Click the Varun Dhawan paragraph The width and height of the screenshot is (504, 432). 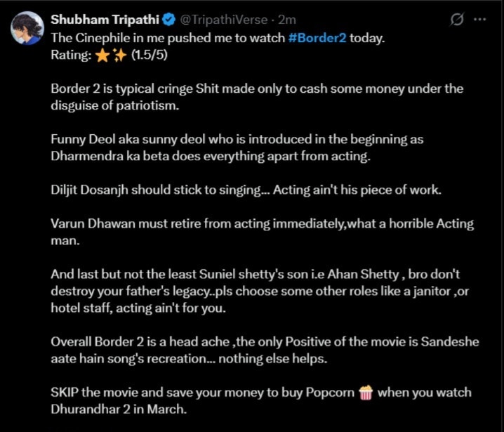[261, 233]
